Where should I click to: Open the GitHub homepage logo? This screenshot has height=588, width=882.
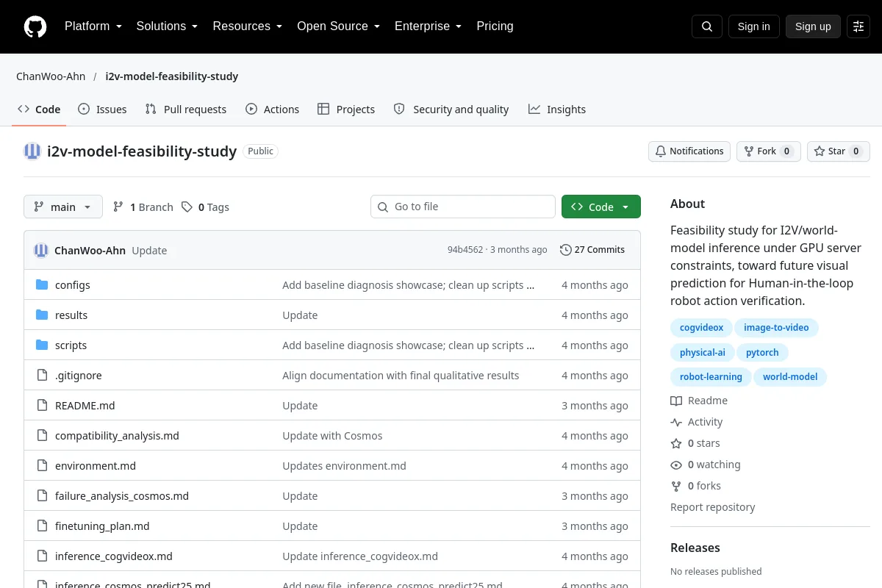[x=35, y=26]
